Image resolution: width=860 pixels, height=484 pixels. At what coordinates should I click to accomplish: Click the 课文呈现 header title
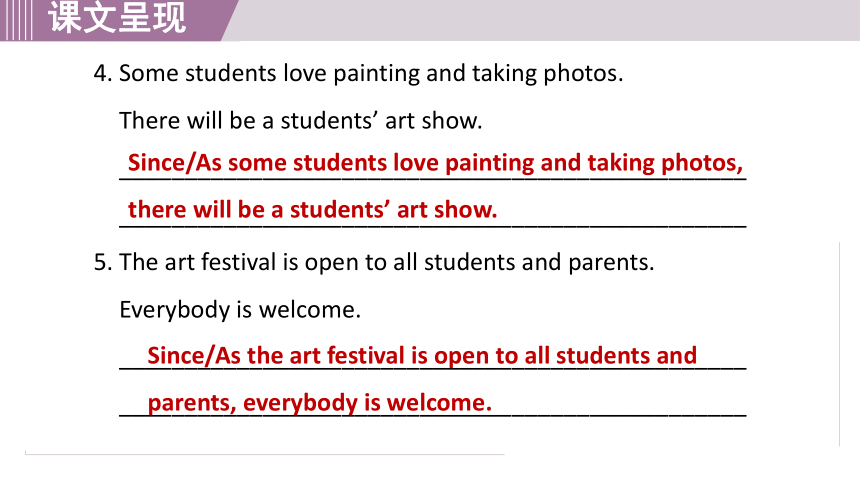point(117,18)
